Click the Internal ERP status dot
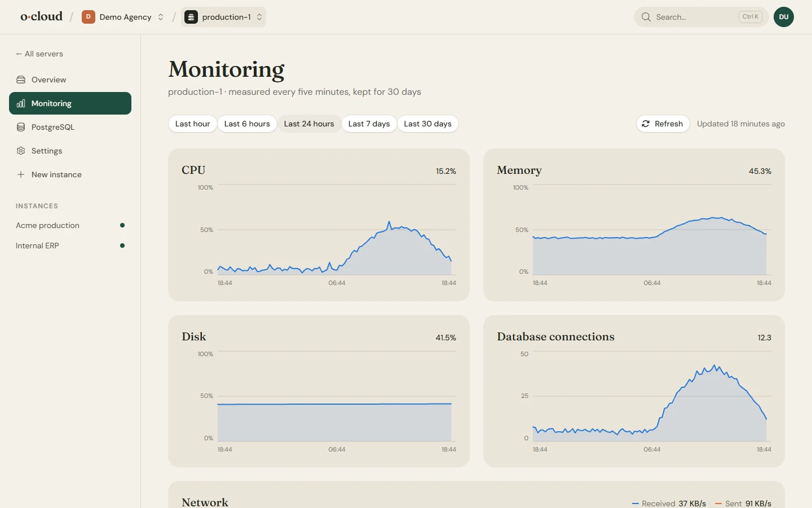 click(x=122, y=246)
